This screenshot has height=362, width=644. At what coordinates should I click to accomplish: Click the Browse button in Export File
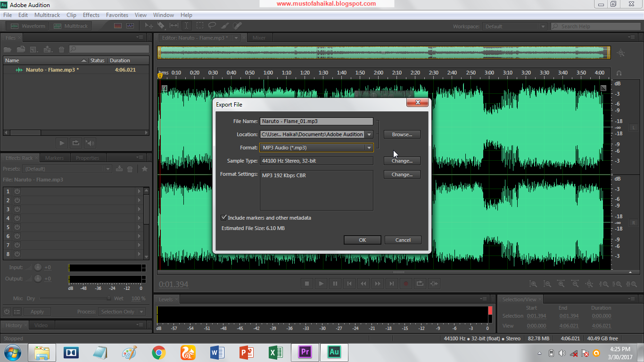(402, 134)
